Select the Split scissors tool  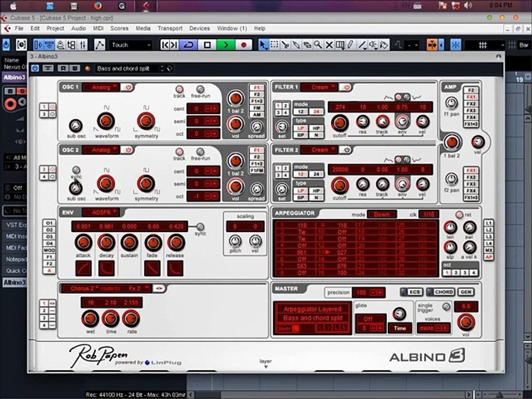285,45
